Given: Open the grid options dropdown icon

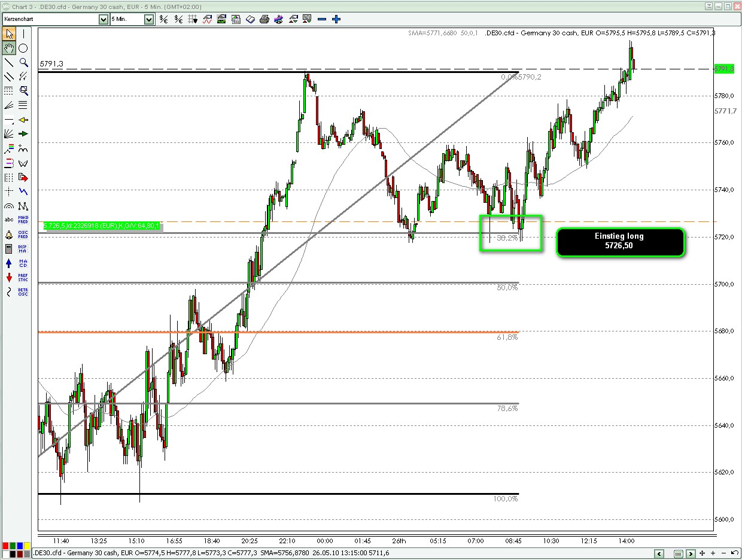Looking at the screenshot, I should pos(193,19).
